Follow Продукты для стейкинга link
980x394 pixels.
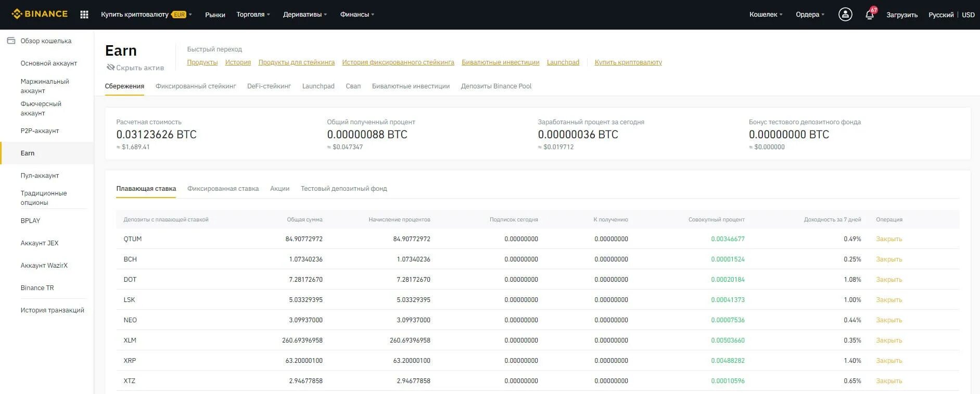[x=297, y=62]
